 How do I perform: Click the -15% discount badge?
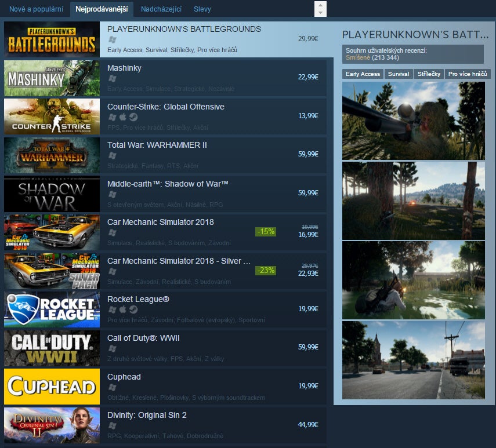266,232
